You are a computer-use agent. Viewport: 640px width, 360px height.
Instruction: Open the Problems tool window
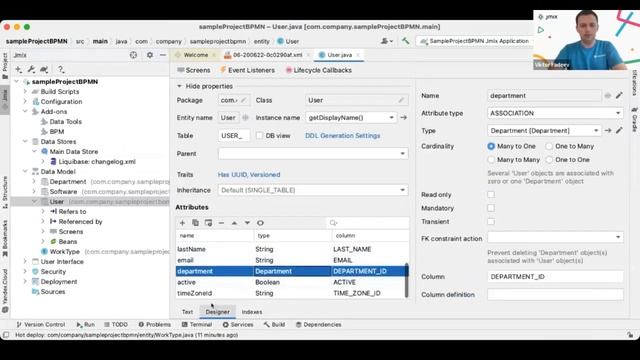(154, 324)
